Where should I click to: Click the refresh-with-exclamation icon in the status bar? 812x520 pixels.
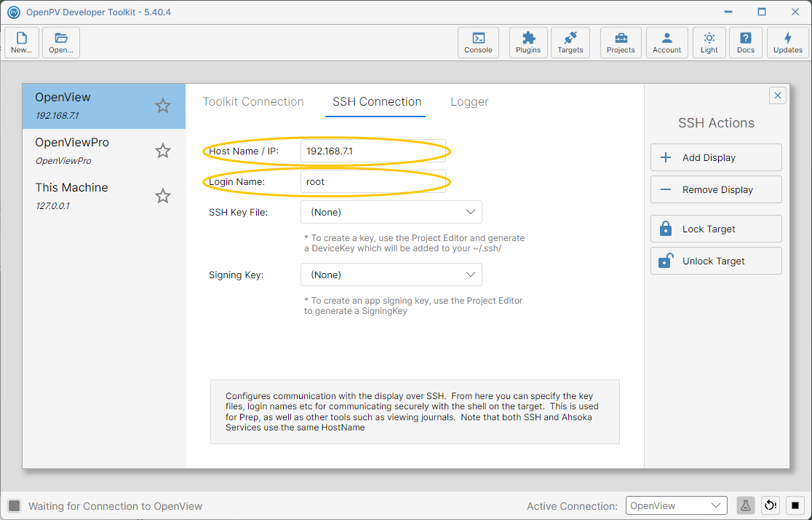(x=771, y=505)
